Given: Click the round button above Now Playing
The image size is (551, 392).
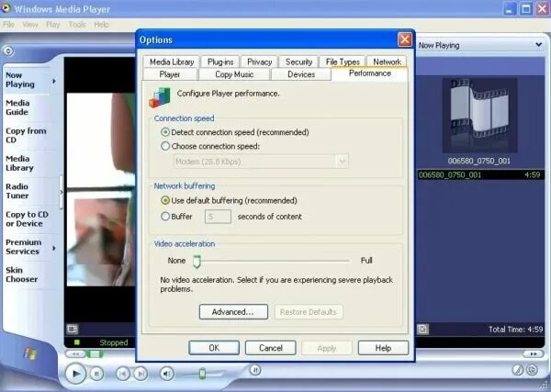Looking at the screenshot, I should click(x=8, y=51).
